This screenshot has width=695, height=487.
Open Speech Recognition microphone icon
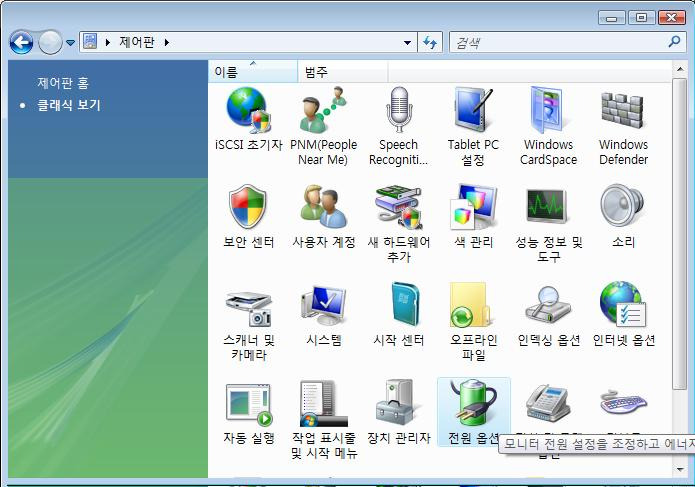point(399,111)
